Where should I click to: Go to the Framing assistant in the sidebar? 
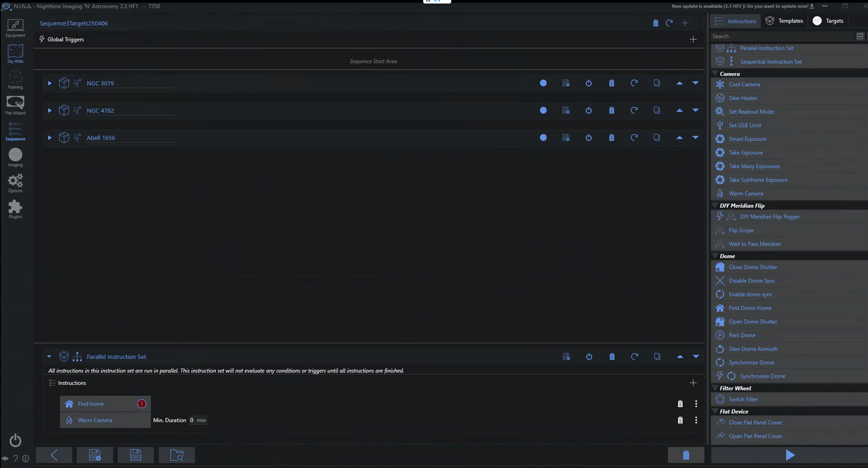[15, 79]
